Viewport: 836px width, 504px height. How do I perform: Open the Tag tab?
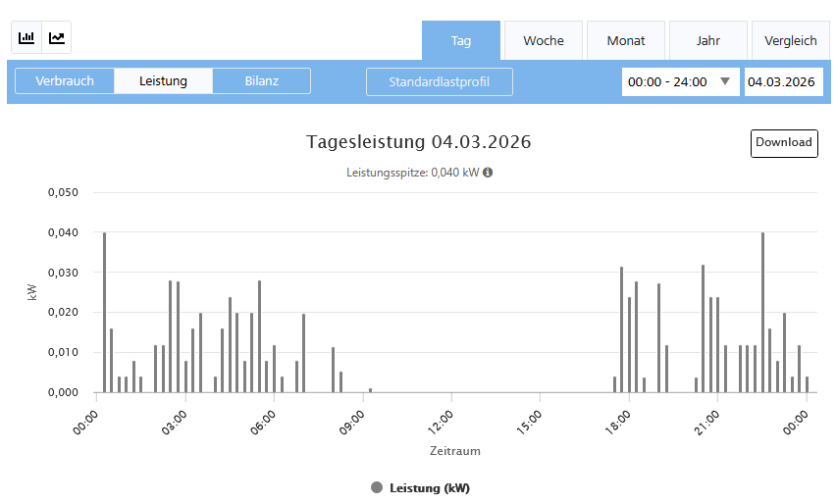click(x=461, y=41)
